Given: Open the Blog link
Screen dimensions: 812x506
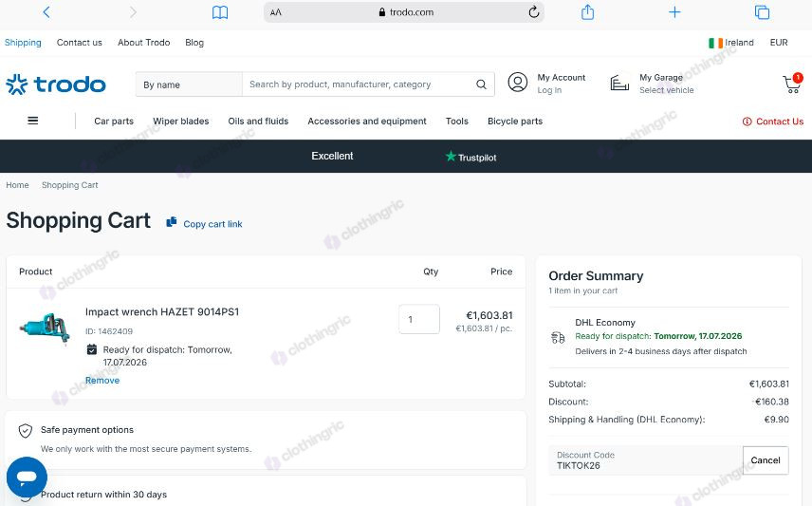Looking at the screenshot, I should click(x=194, y=43).
